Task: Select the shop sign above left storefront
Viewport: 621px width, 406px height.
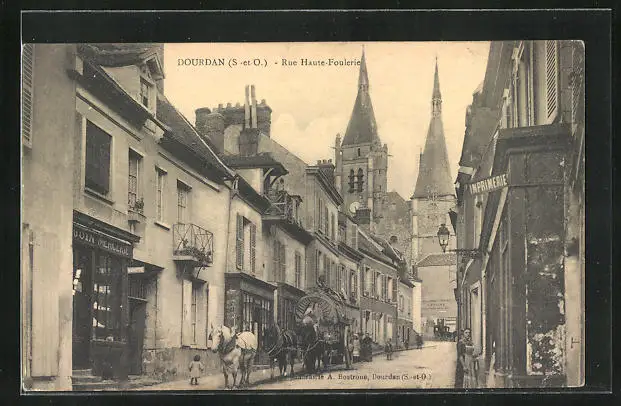Action: click(102, 240)
